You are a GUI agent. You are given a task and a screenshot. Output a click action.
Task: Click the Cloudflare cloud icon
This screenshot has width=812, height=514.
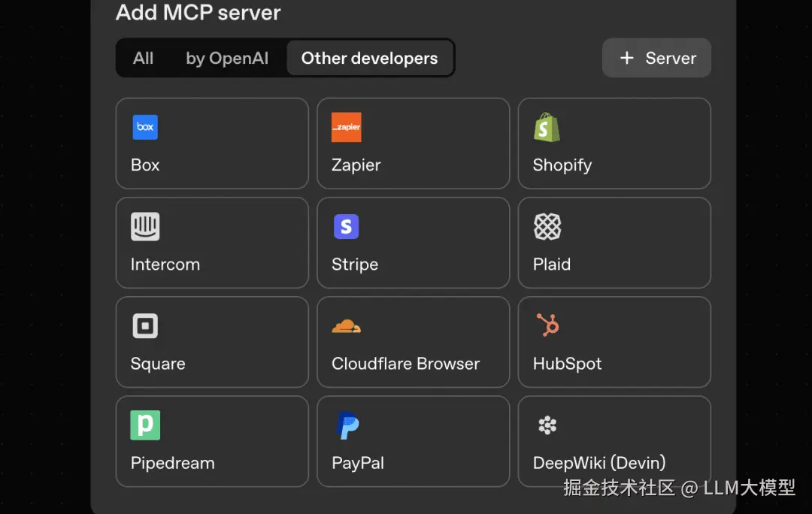347,326
